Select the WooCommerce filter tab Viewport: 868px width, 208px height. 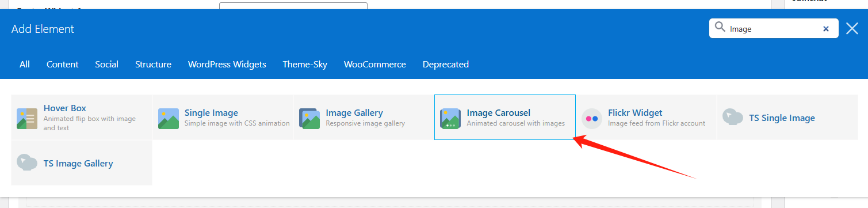pyautogui.click(x=375, y=65)
